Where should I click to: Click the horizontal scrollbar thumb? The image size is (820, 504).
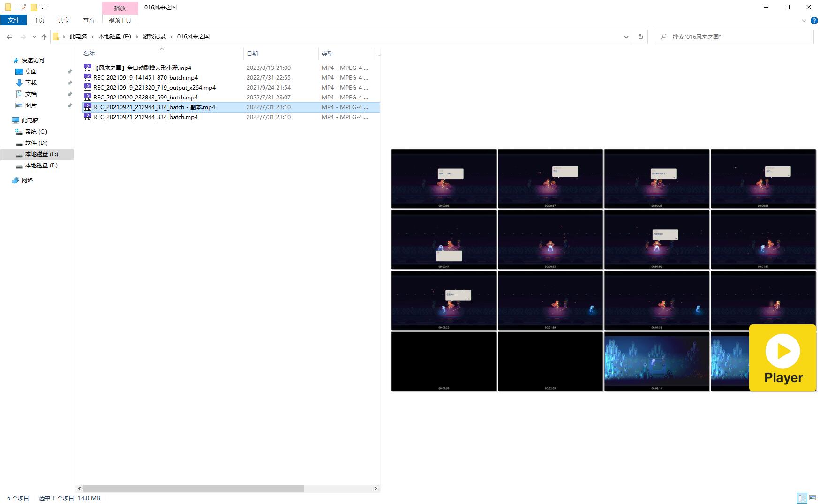[193, 489]
